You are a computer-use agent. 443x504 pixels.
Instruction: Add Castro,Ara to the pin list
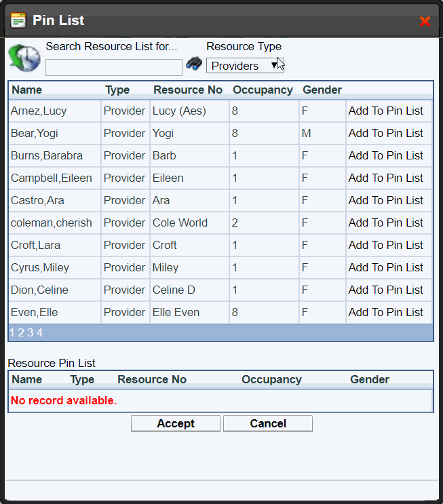[385, 200]
